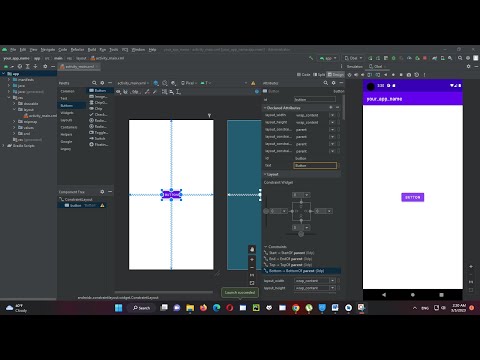
Task: Open the Build menu
Action: (x=92, y=50)
